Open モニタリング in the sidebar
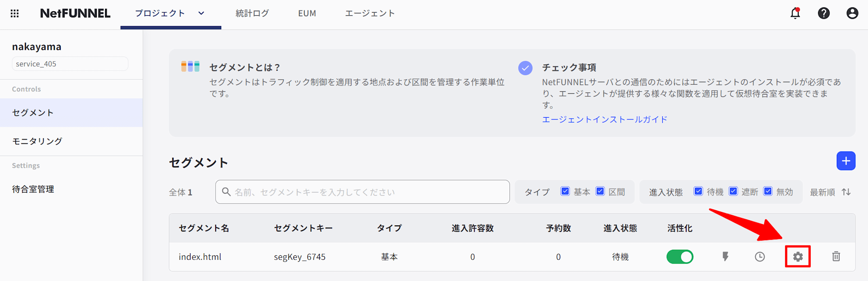The height and width of the screenshot is (281, 868). point(37,141)
